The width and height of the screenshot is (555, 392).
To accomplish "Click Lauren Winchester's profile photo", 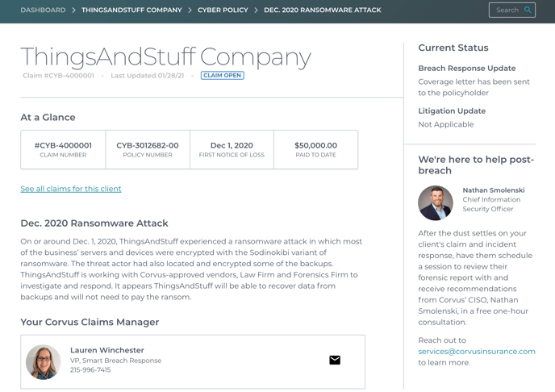I will (44, 362).
